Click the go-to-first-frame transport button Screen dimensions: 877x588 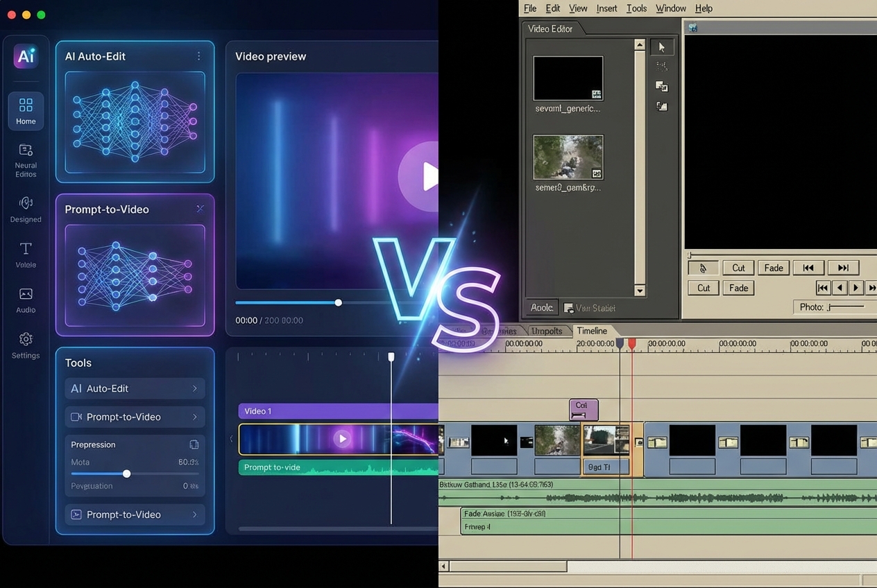(x=823, y=288)
